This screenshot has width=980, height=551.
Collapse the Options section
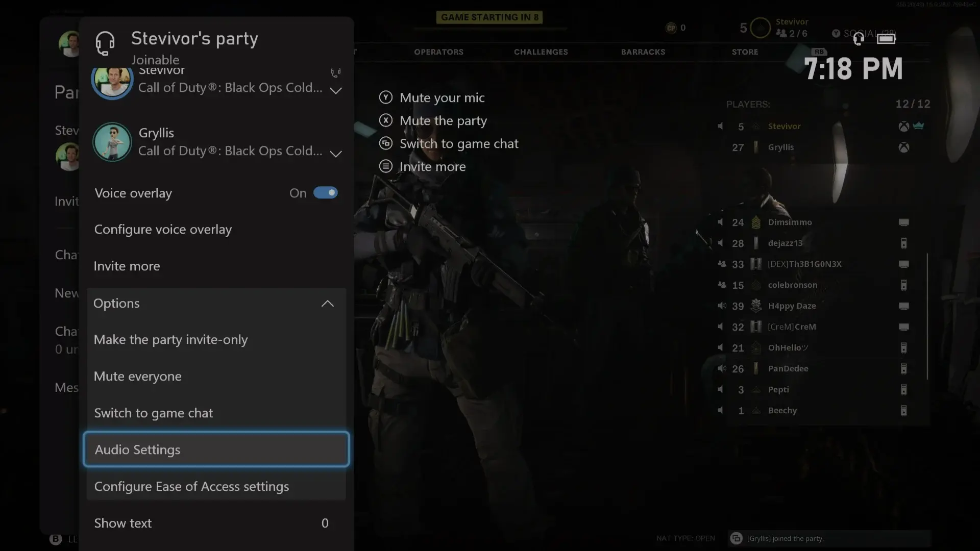[328, 304]
